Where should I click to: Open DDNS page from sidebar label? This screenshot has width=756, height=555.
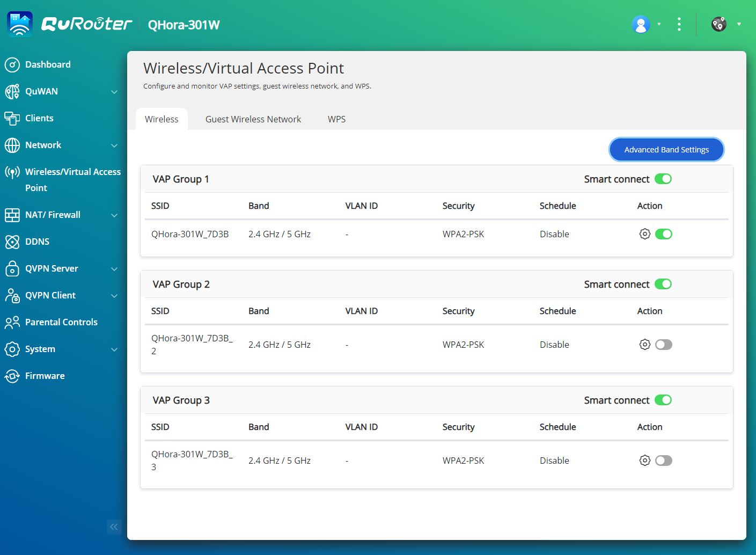(x=37, y=242)
